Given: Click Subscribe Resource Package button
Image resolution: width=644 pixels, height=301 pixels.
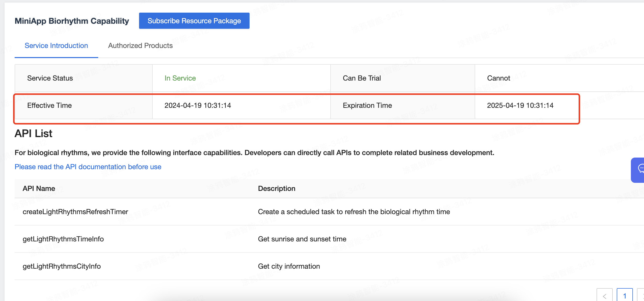Looking at the screenshot, I should pos(194,21).
